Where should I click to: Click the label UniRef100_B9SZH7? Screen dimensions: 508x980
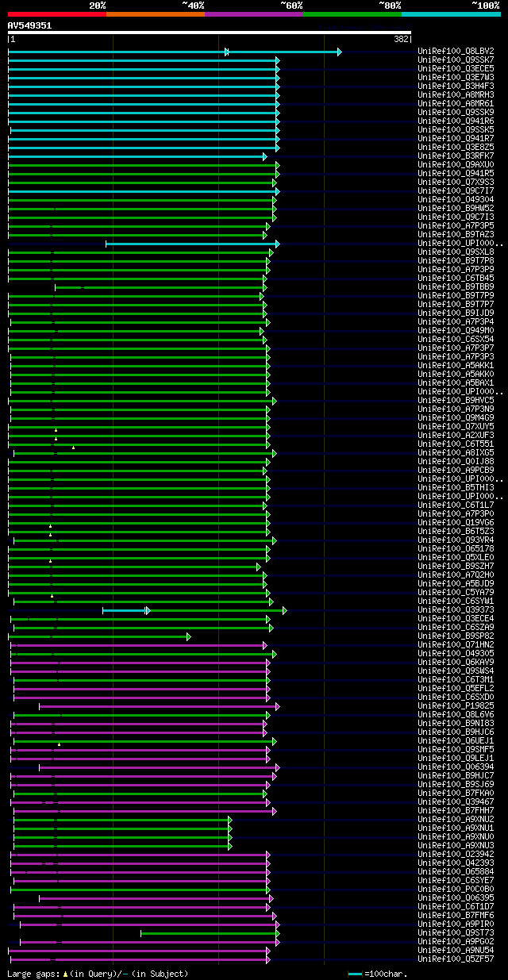(456, 566)
